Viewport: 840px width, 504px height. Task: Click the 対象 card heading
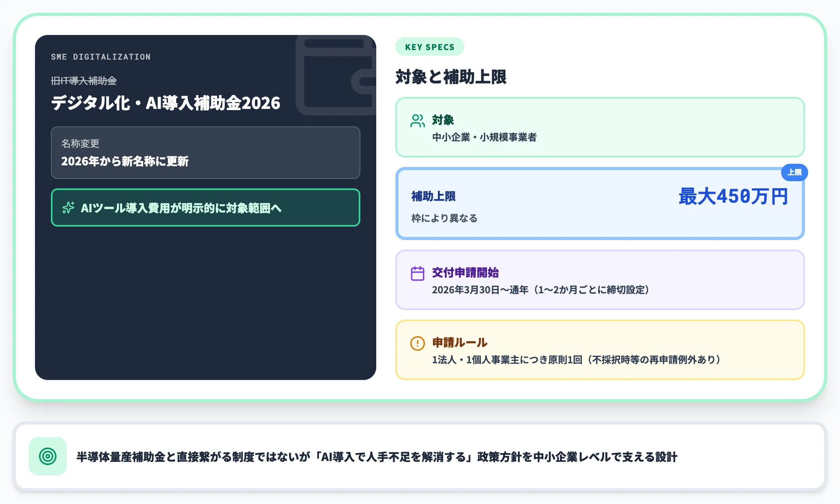(x=443, y=120)
